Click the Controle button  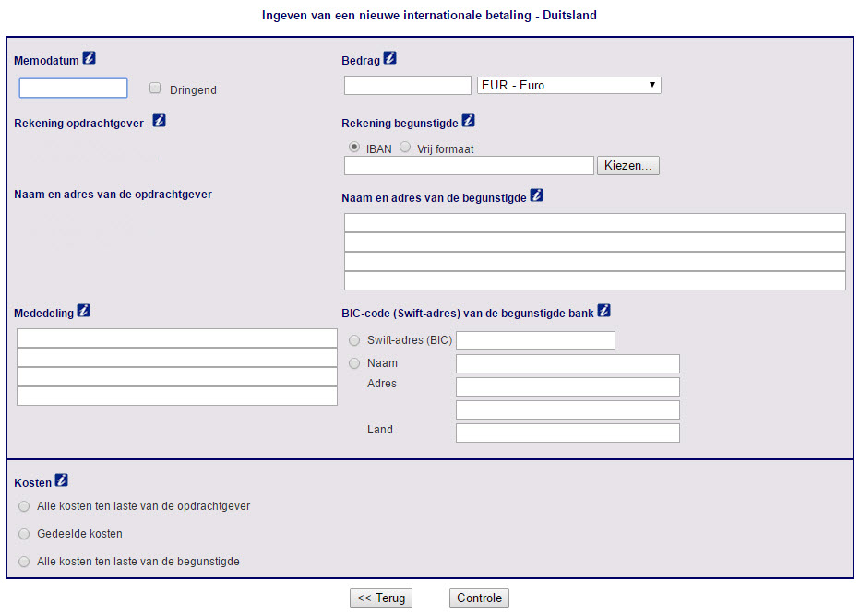pyautogui.click(x=479, y=598)
